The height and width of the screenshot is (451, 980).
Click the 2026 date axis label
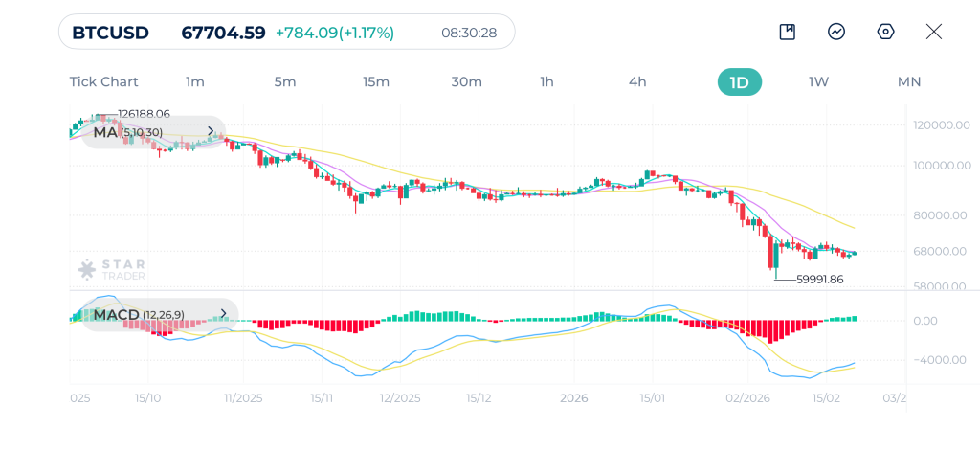[574, 398]
